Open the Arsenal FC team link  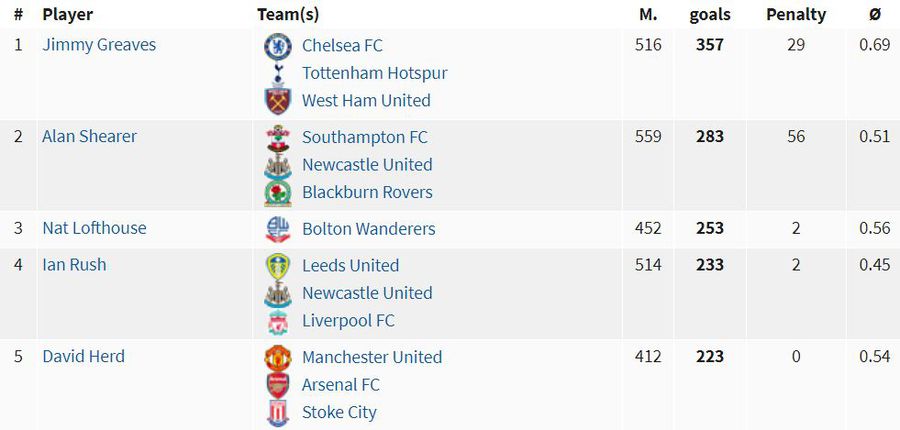(x=341, y=385)
